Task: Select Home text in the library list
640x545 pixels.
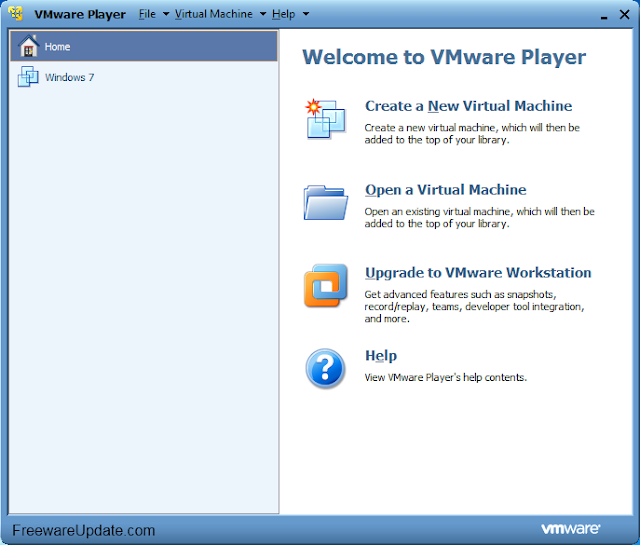Action: (x=57, y=47)
